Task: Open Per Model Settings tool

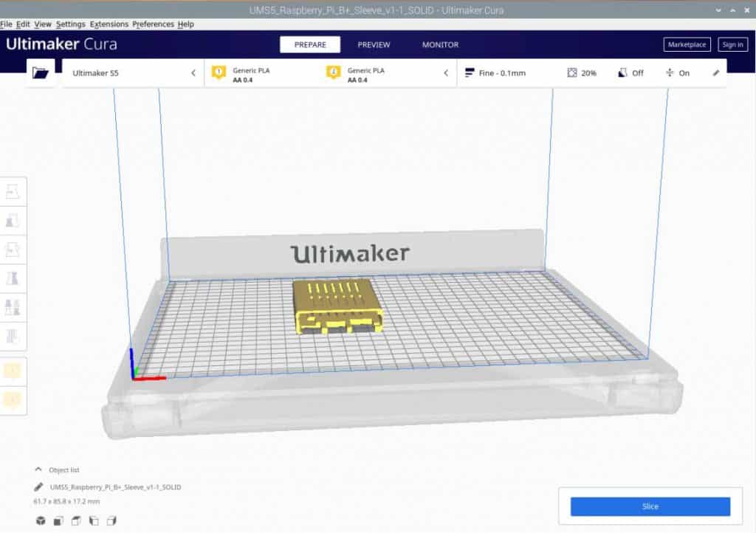Action: click(x=13, y=307)
